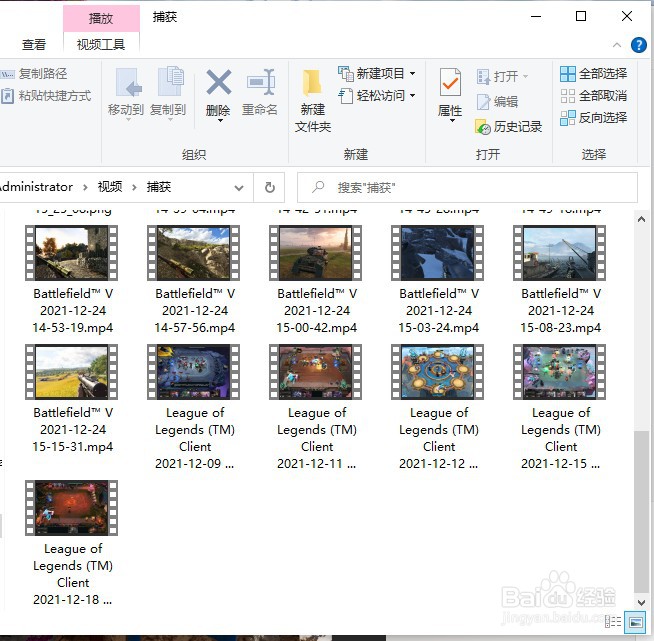
Task: Click the Delete X icon
Action: pyautogui.click(x=219, y=82)
